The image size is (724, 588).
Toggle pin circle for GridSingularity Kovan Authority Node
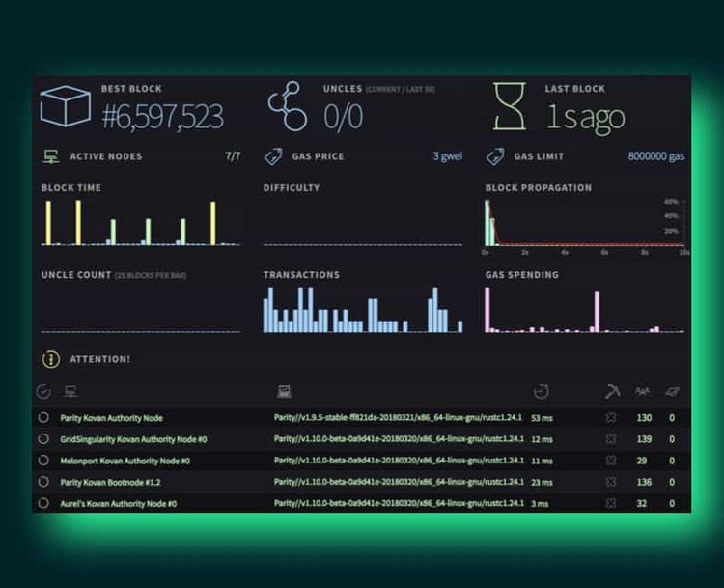43,439
